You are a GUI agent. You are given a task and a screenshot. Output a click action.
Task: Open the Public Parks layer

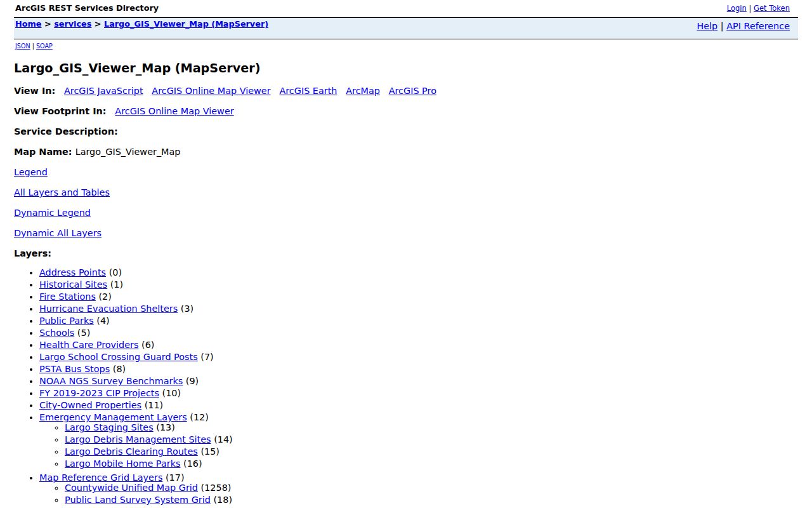67,321
